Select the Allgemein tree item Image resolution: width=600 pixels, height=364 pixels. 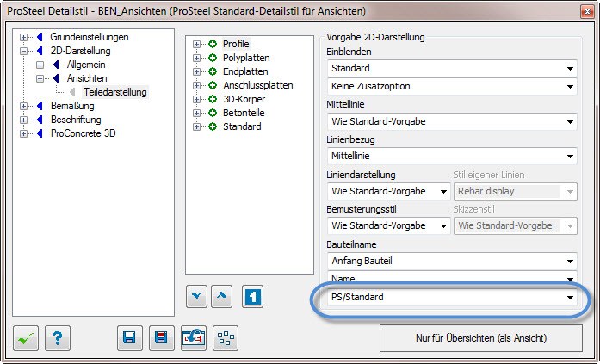click(x=86, y=65)
